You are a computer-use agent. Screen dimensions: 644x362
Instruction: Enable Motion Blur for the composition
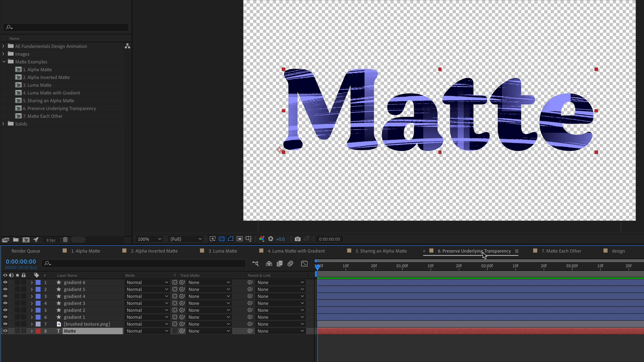point(290,264)
